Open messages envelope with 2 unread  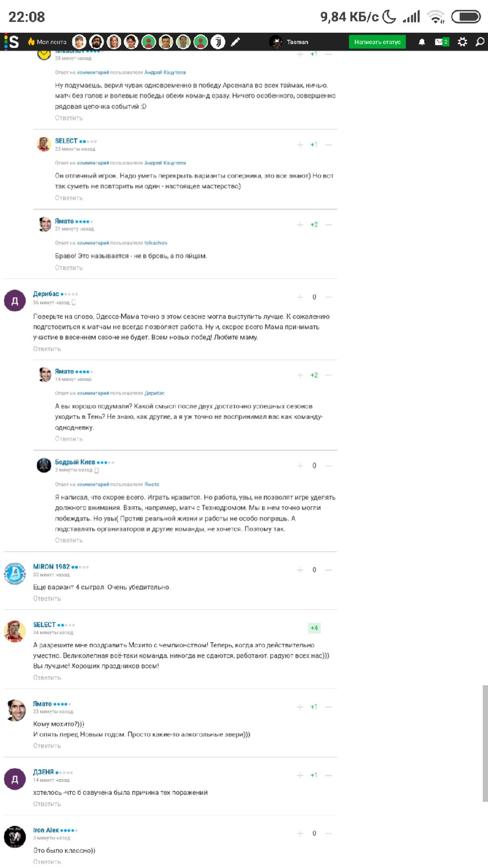(442, 42)
